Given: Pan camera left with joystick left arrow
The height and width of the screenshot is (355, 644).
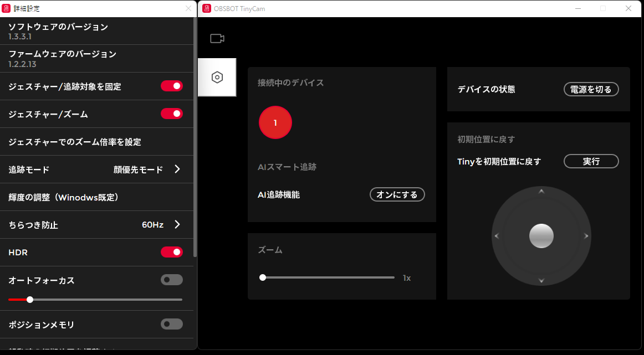Looking at the screenshot, I should 497,236.
